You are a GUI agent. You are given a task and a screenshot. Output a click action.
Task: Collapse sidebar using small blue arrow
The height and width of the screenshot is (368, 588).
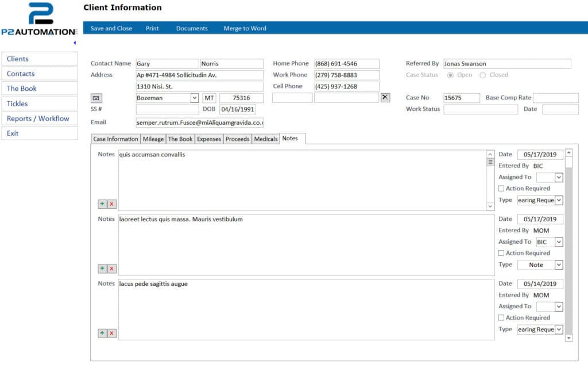(75, 43)
